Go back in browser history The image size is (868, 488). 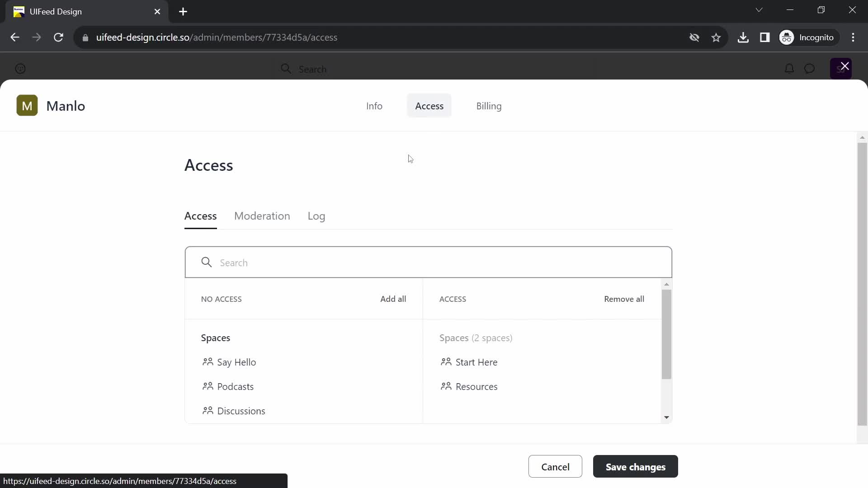coord(15,38)
